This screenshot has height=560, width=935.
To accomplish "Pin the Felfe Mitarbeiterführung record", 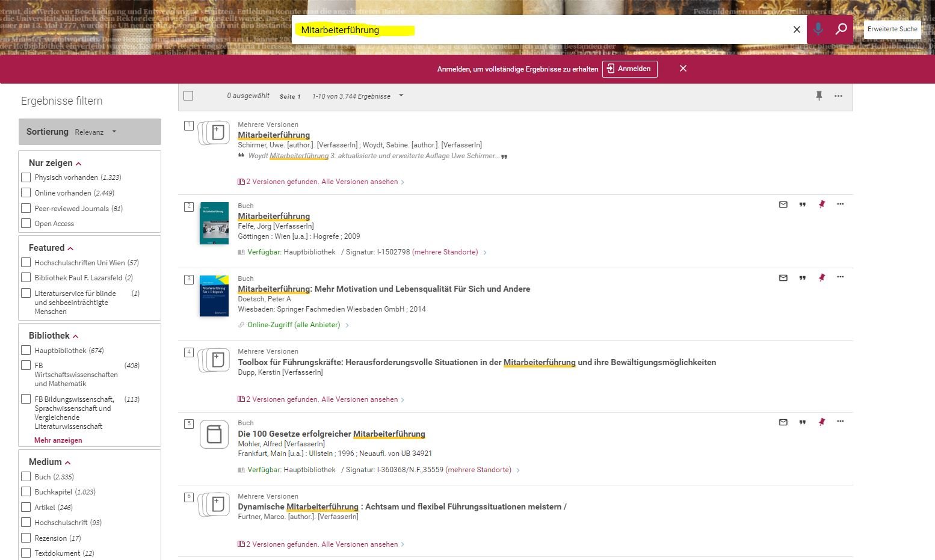I will pyautogui.click(x=821, y=205).
